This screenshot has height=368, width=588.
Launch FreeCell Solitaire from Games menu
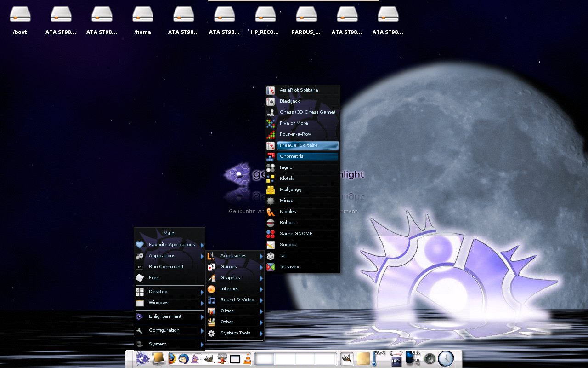[303, 145]
